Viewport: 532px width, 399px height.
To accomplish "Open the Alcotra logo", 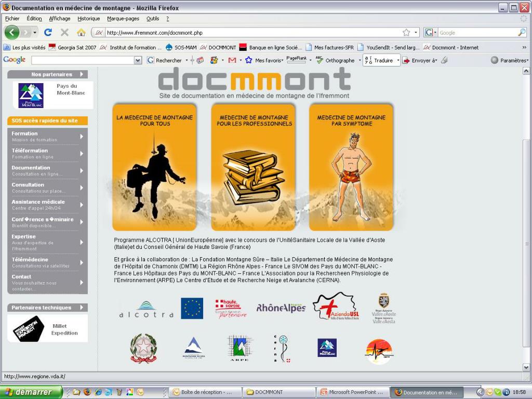I will tap(146, 309).
